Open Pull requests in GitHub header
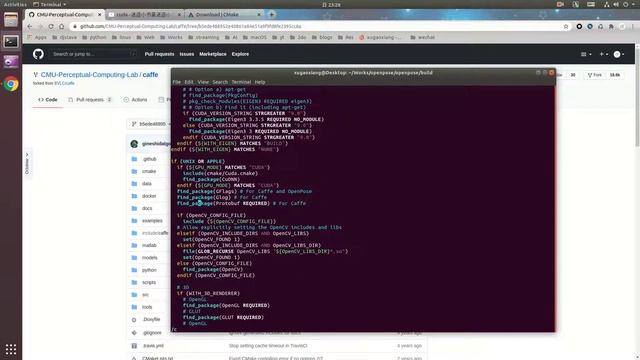This screenshot has height=360, width=640. tap(159, 54)
